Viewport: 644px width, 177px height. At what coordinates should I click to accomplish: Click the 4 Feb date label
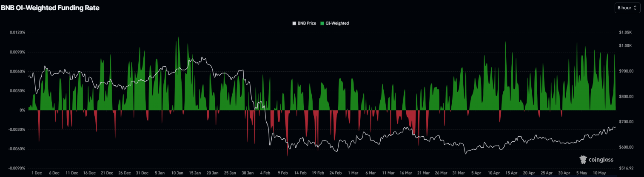coord(265,173)
